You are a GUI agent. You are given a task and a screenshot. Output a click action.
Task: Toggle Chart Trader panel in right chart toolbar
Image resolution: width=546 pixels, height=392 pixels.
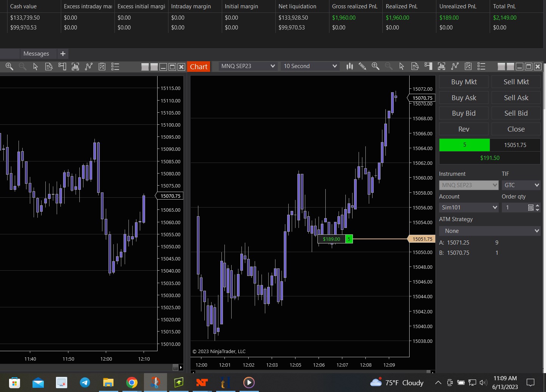coord(428,66)
